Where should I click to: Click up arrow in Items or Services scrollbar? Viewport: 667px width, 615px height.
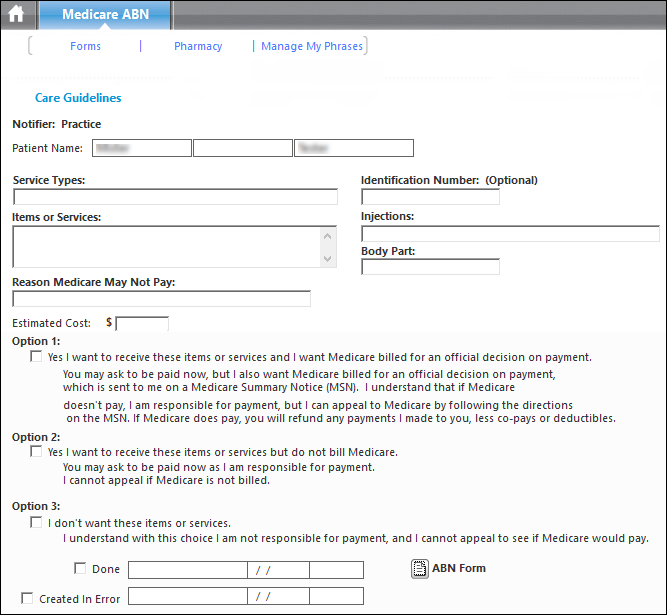point(328,236)
